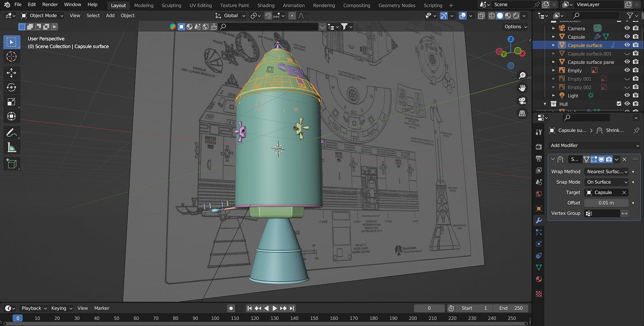The height and width of the screenshot is (326, 644).
Task: Open the View Layer properties tab
Action: point(539,170)
